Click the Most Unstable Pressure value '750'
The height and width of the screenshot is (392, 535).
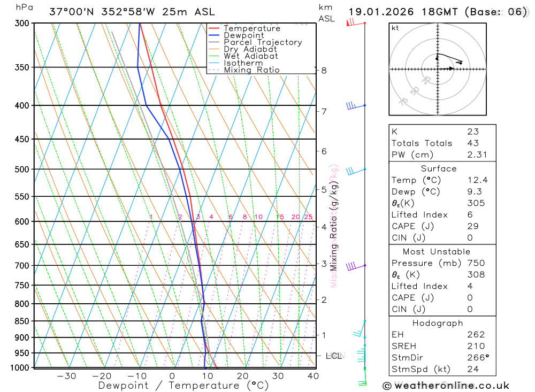tap(476, 263)
